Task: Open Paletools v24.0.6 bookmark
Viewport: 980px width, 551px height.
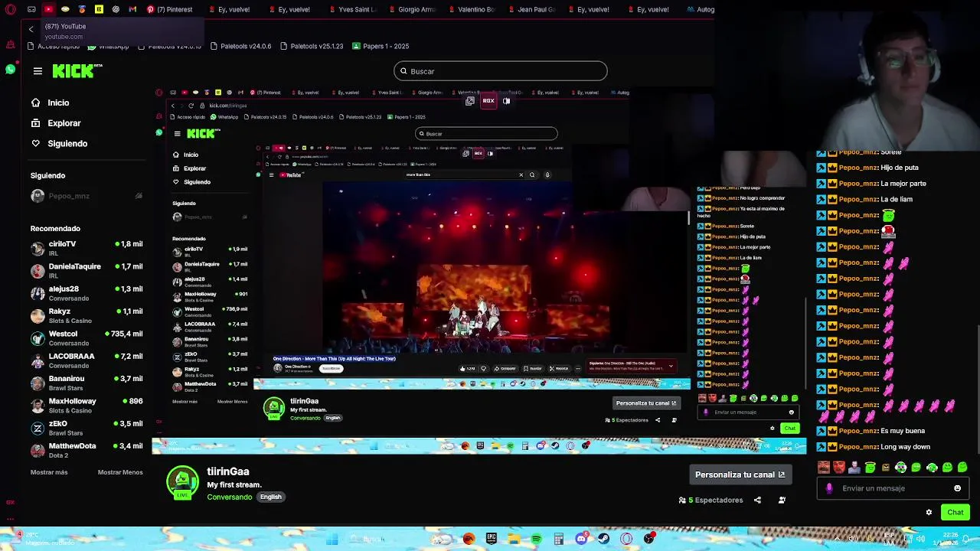Action: pos(240,46)
